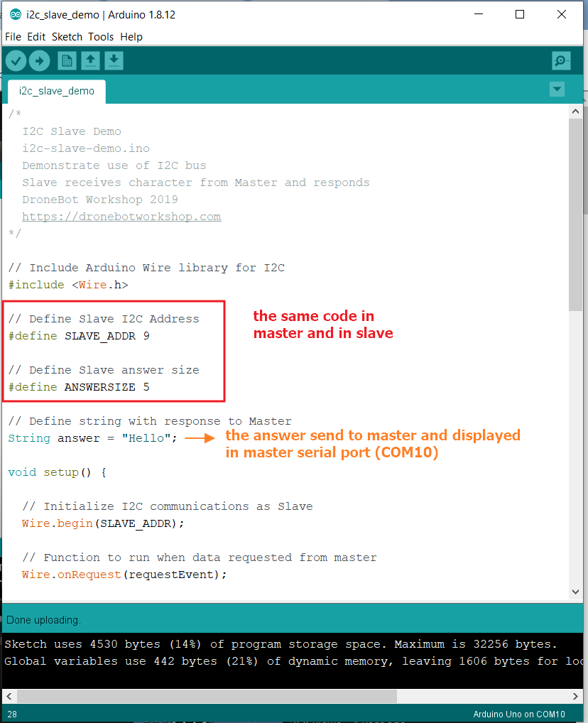The height and width of the screenshot is (723, 588).
Task: Click the 'String answer = "Hello";' line
Action: [93, 438]
